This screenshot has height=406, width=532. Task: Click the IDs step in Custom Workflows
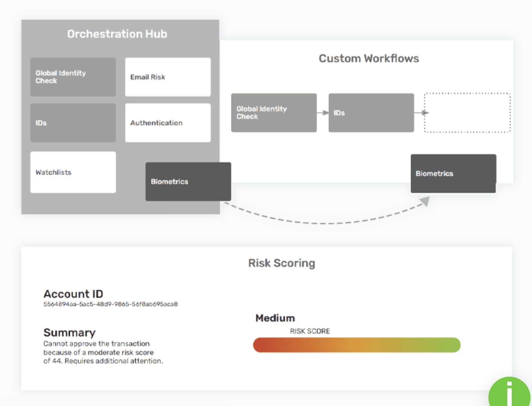tap(371, 113)
